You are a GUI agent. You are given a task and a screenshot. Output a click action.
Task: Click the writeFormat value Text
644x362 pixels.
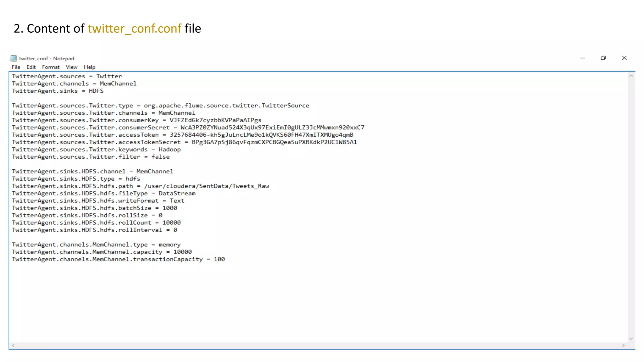(x=177, y=201)
